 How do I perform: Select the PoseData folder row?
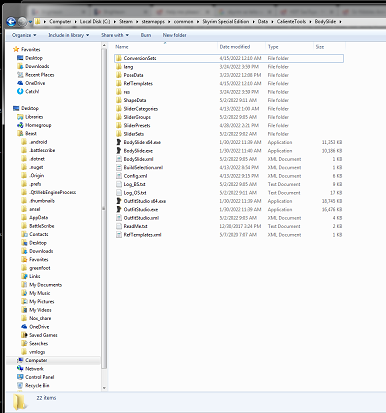pos(229,75)
